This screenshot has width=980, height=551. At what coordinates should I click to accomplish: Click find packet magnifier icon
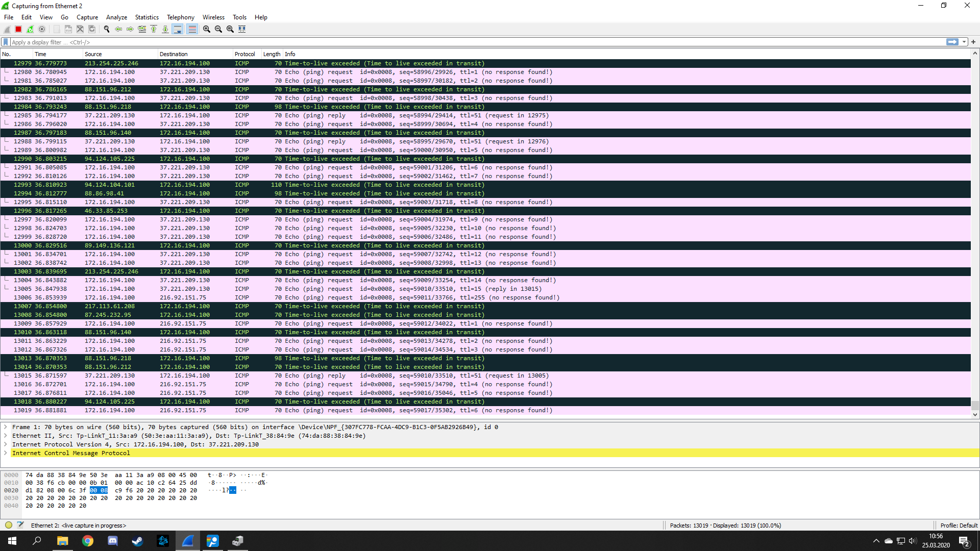pos(107,29)
